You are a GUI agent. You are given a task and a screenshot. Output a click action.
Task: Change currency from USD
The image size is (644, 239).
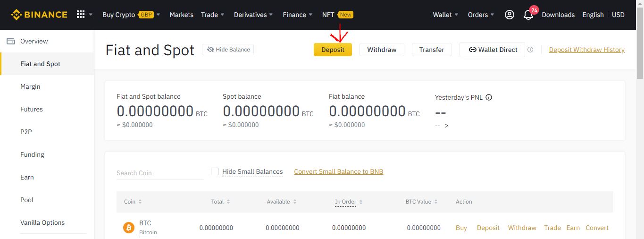[x=618, y=15]
